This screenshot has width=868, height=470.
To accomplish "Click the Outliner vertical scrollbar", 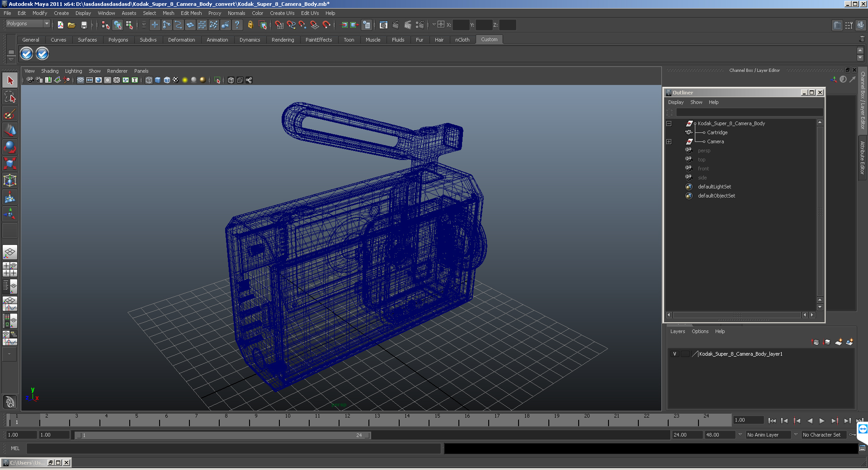I will (x=820, y=211).
